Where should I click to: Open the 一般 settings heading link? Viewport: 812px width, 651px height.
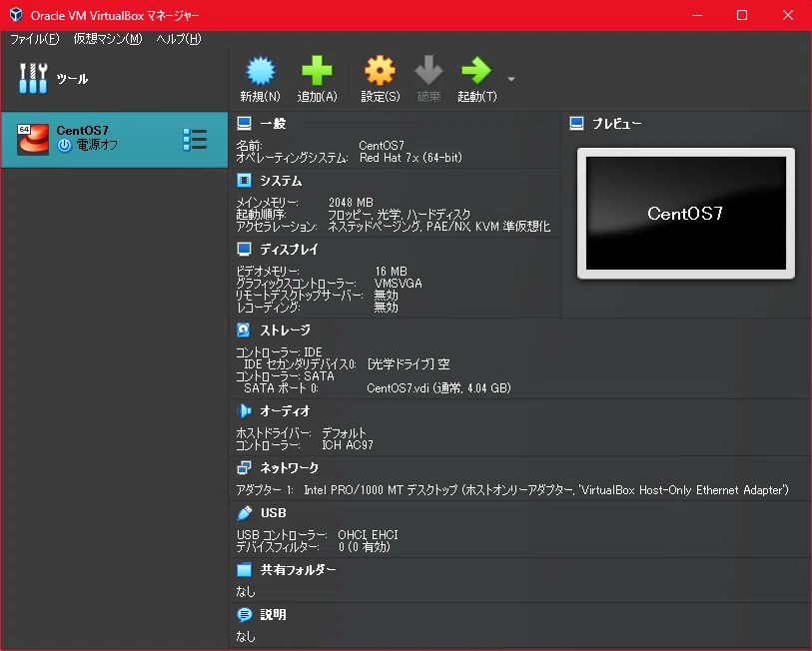pos(273,123)
